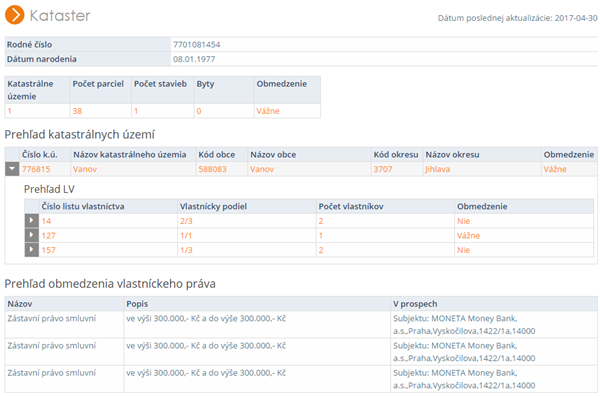Viewport: 600px width, 396px height.
Task: Expand ownership sheet 157 row
Action: [31, 250]
